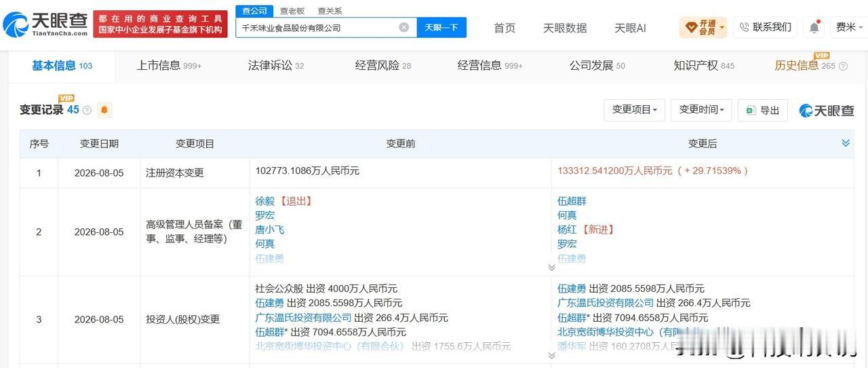
Task: Click the 导出 export button
Action: pyautogui.click(x=763, y=110)
